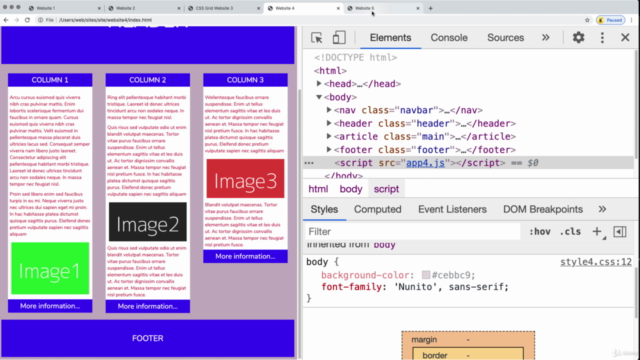Viewport: 640px width, 360px height.
Task: Select the Styles tab
Action: [324, 209]
